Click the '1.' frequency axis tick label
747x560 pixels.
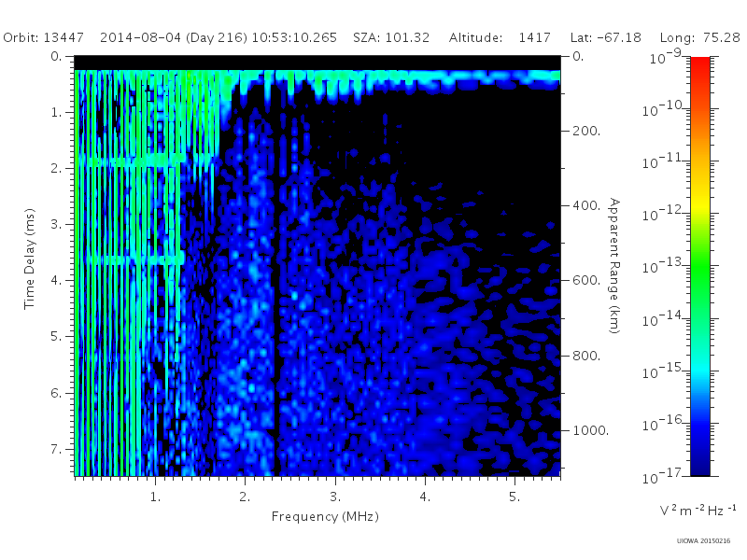point(155,497)
